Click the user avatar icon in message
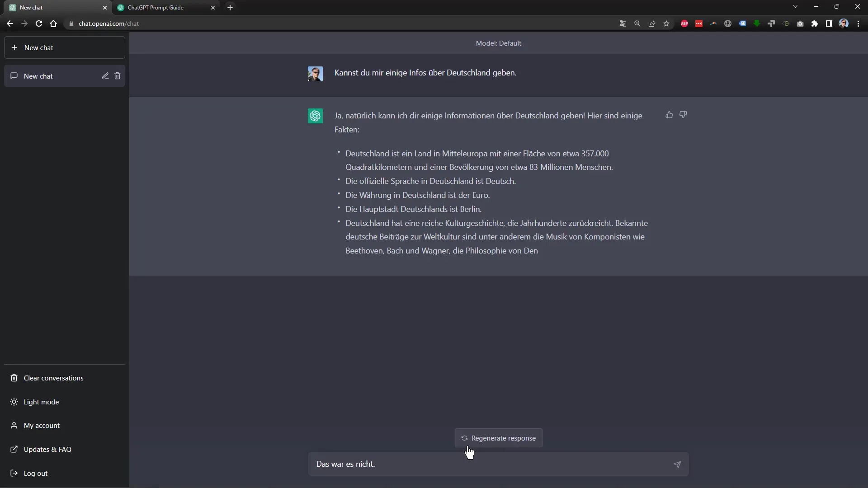 point(315,73)
